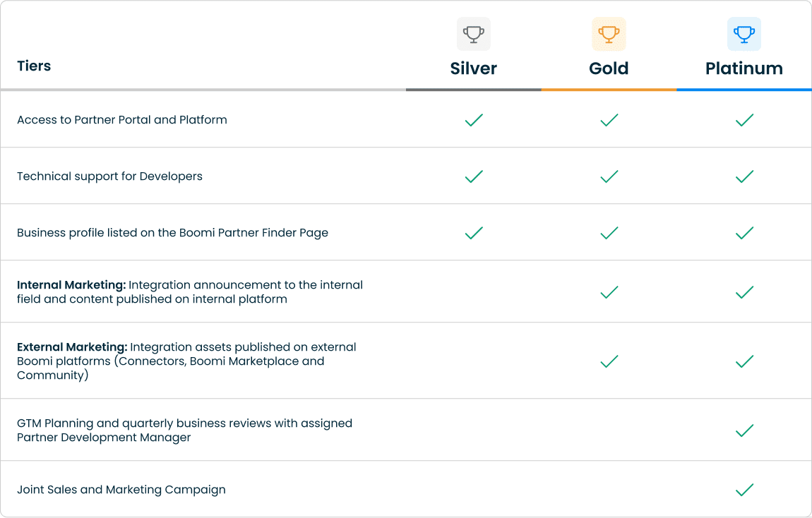812x518 pixels.
Task: Expand the Internal Marketing feature row
Action: 189,291
